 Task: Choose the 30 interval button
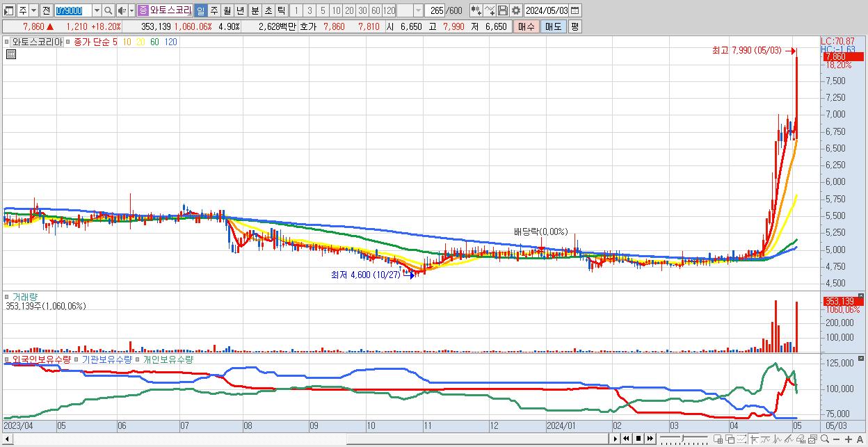click(x=362, y=10)
